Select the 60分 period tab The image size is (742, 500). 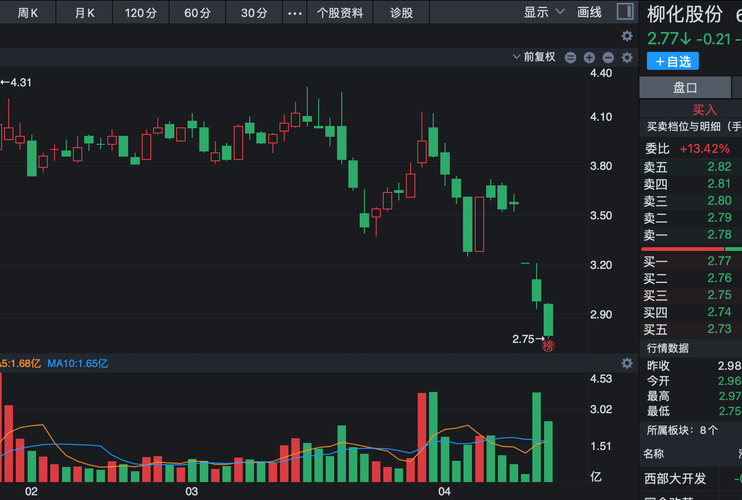point(198,13)
